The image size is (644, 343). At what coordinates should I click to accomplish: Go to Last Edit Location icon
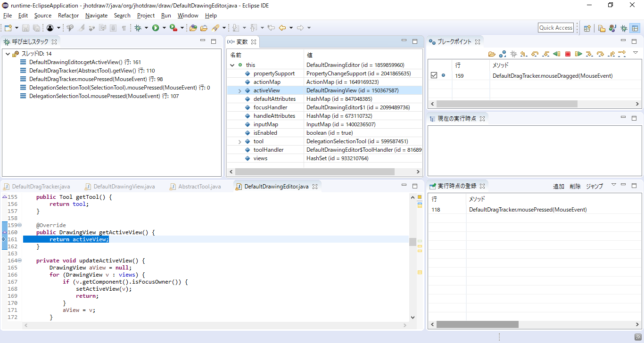coord(271,28)
